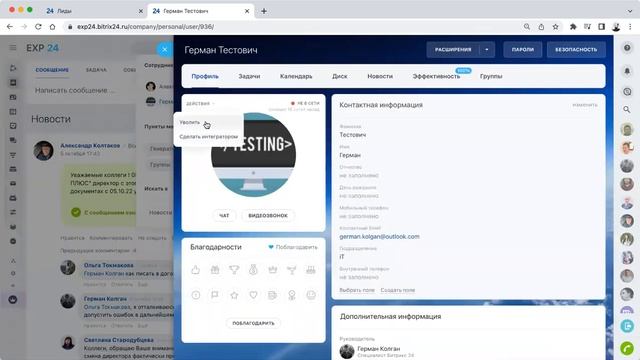Viewport: 640px width, 360px height.
Task: Select the star gratitude badge
Action: click(234, 295)
